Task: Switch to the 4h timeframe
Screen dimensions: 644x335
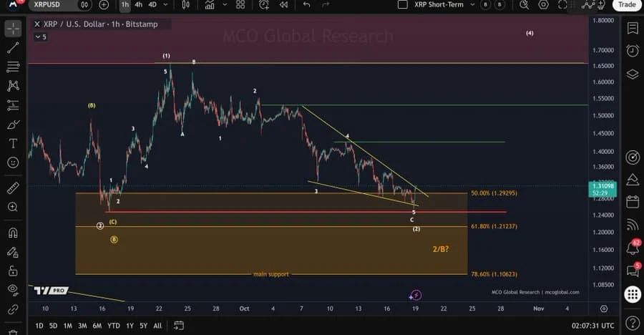Action: click(138, 4)
